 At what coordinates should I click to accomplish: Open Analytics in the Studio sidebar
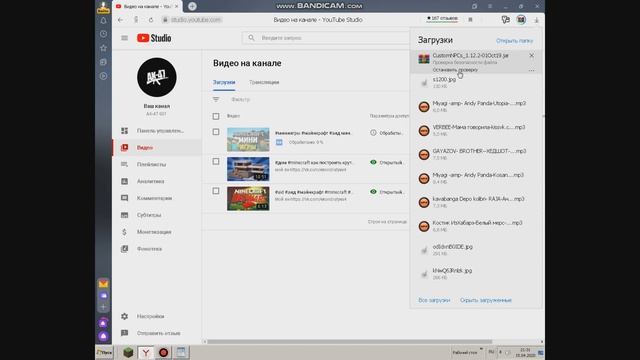tap(157, 181)
